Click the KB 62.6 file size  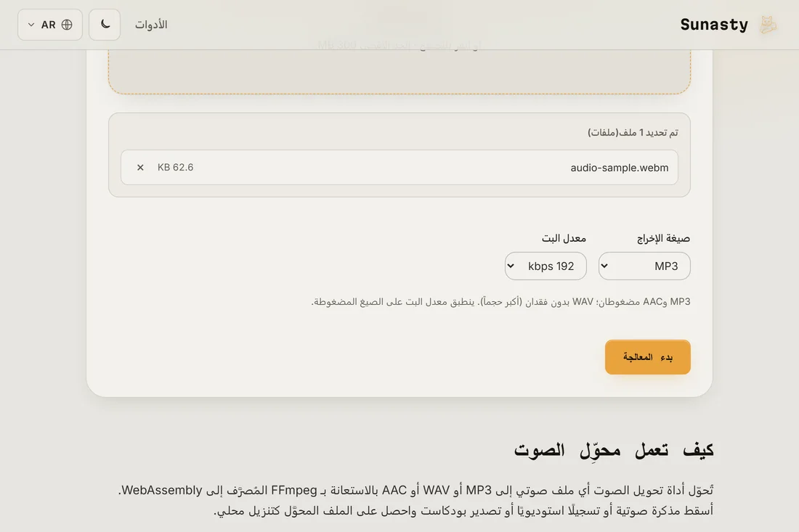tap(175, 168)
